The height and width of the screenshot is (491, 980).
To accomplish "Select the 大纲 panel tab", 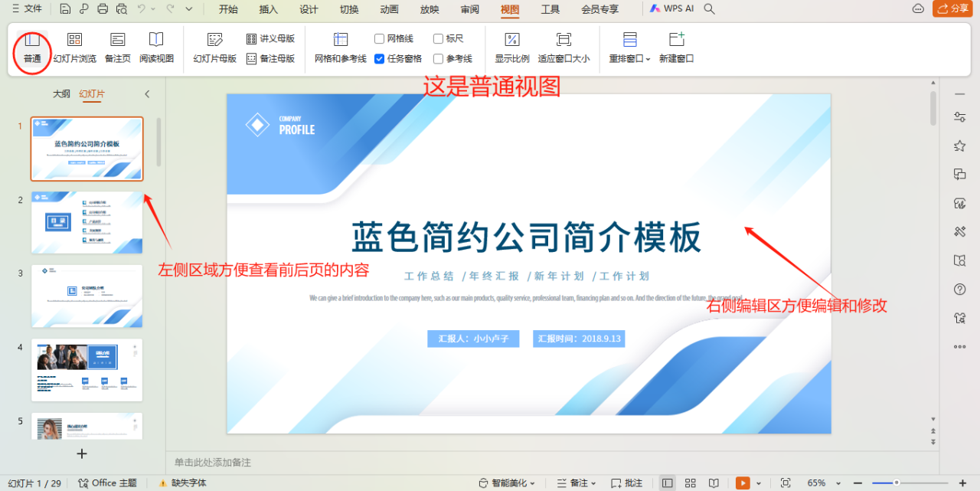I will [x=61, y=94].
